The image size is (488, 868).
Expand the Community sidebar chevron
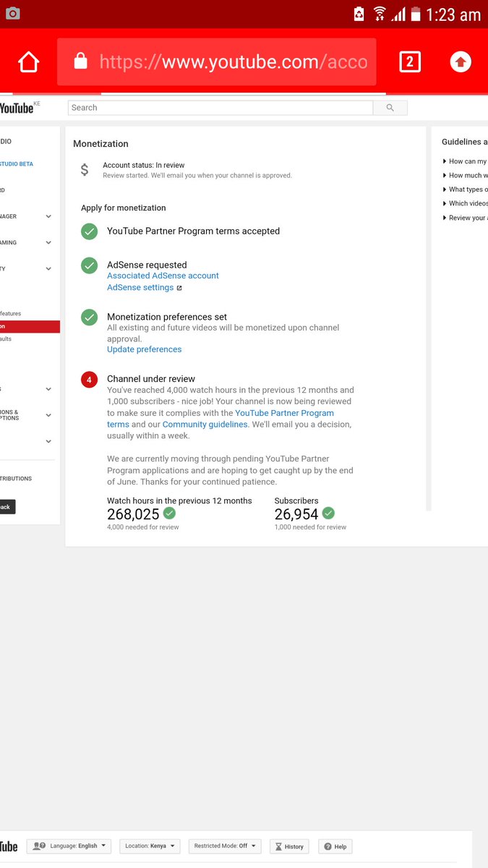coord(48,268)
